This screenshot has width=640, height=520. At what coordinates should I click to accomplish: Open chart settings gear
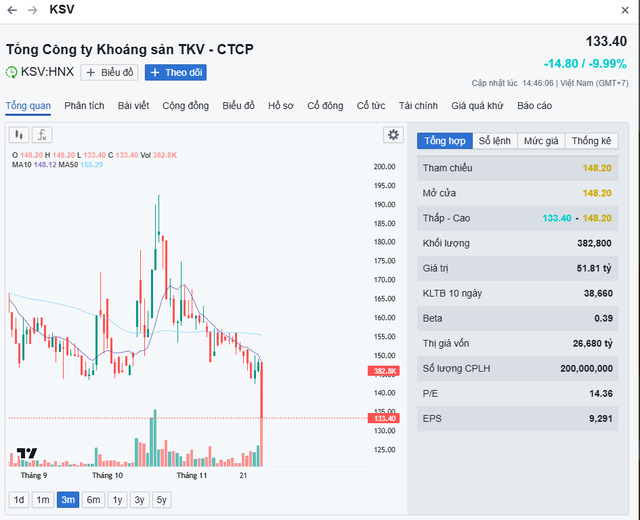tap(394, 135)
